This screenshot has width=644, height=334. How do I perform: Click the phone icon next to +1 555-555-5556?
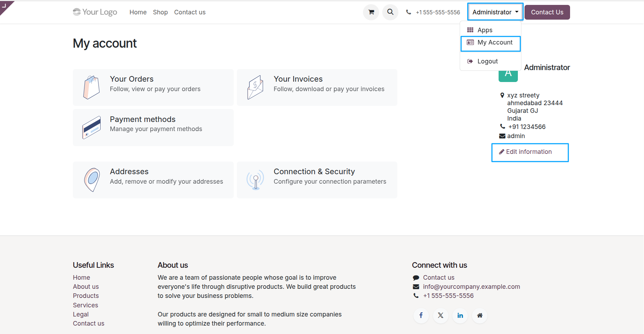coord(409,12)
